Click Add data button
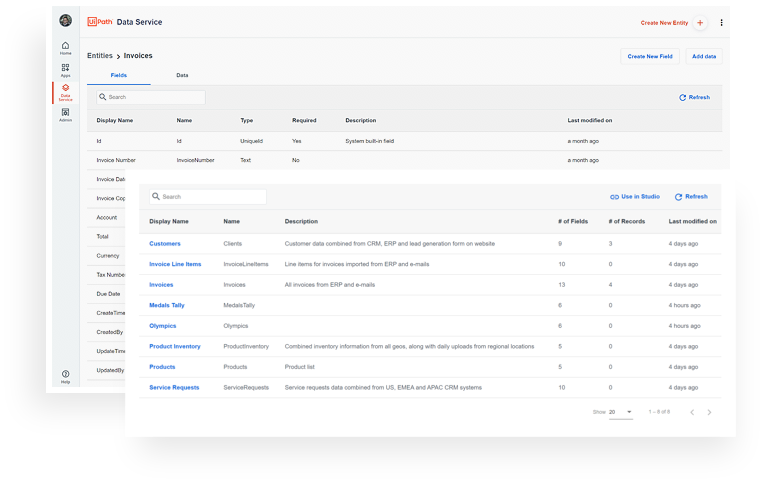The height and width of the screenshot is (483, 764). coord(704,57)
